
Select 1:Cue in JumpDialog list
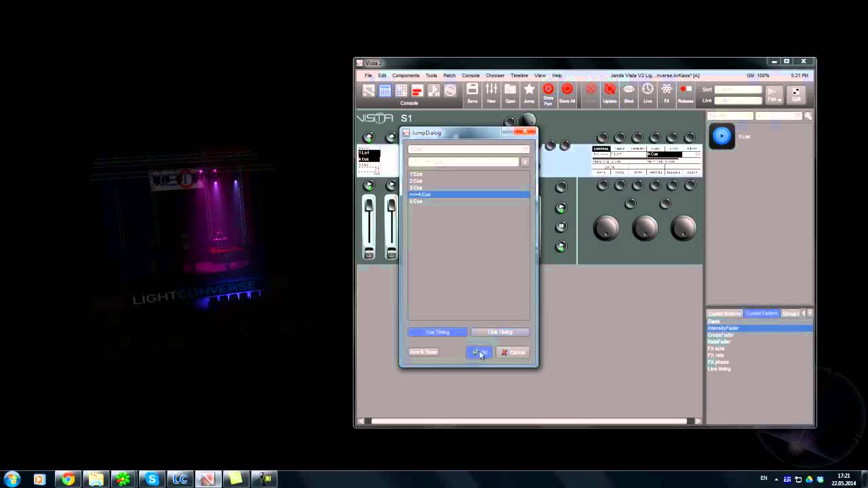point(469,174)
